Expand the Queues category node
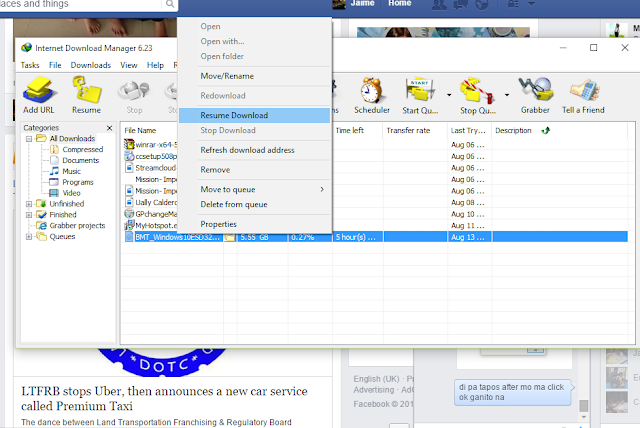640x428 pixels. coord(29,236)
